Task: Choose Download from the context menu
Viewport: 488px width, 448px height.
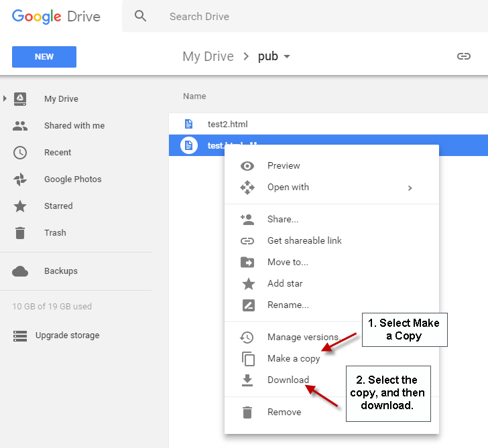Action: [x=288, y=380]
